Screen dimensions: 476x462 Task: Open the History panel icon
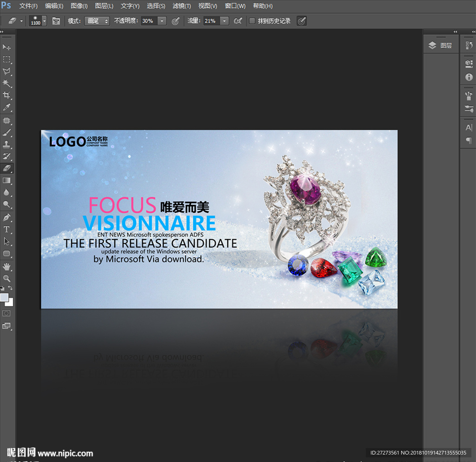click(x=469, y=45)
